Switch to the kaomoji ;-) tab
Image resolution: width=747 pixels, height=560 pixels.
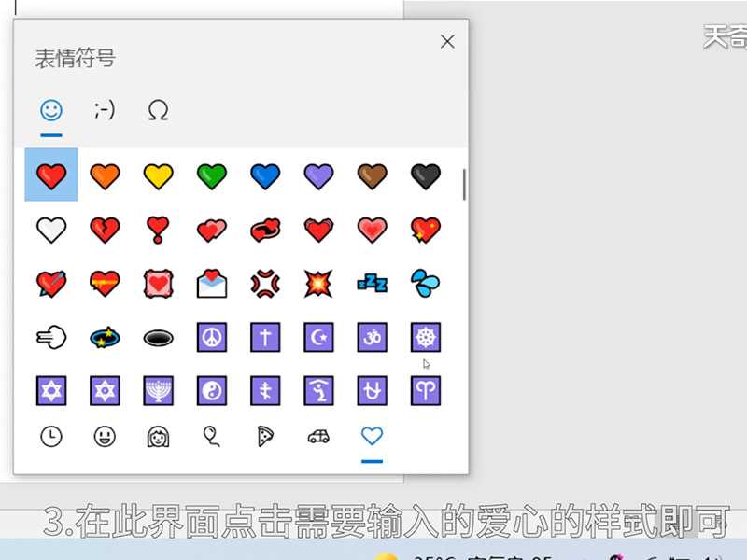click(104, 109)
